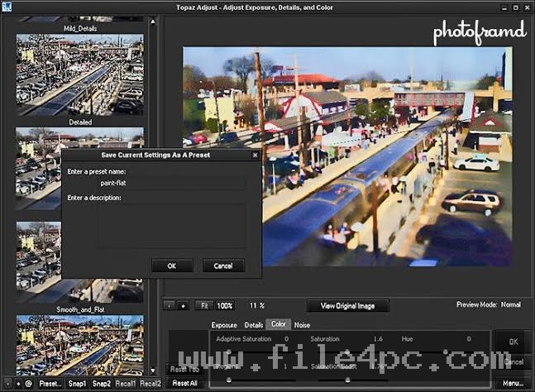Image resolution: width=535 pixels, height=392 pixels.
Task: Click the Reset Tab button
Action: [184, 369]
